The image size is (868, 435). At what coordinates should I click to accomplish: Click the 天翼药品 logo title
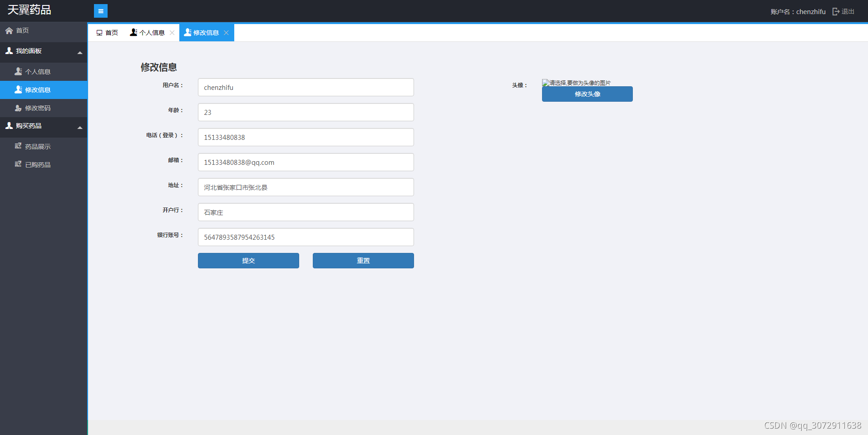click(30, 10)
